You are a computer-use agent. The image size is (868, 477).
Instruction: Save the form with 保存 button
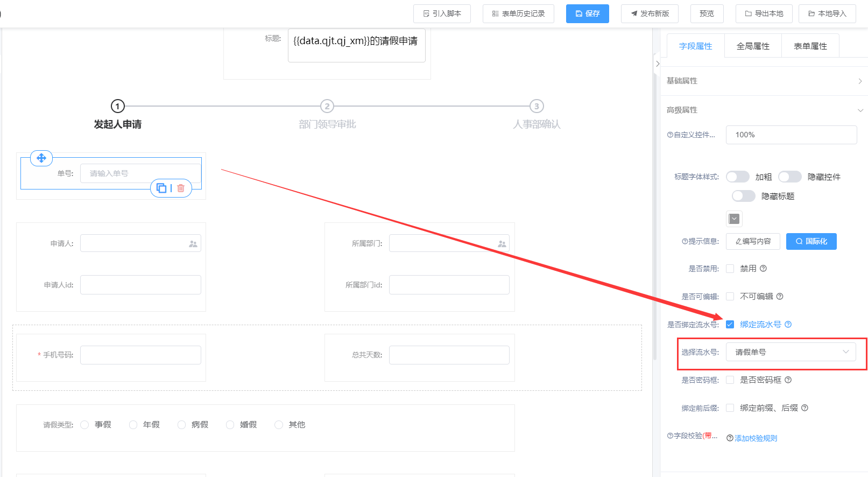(588, 13)
